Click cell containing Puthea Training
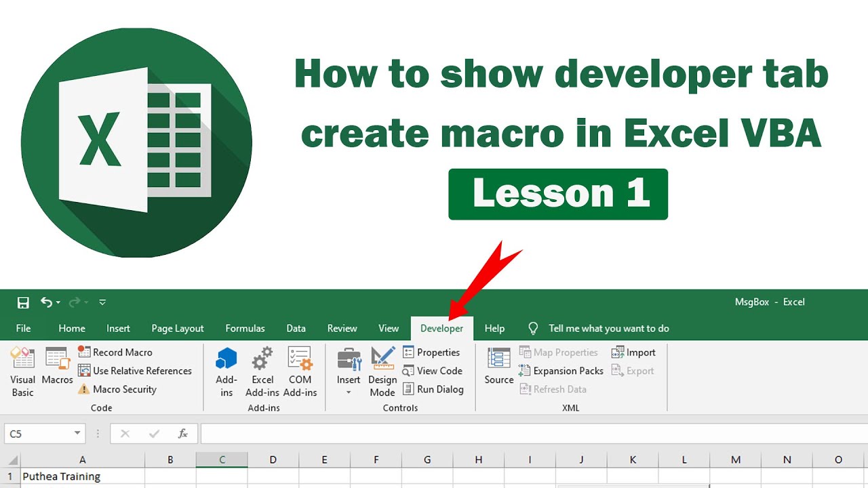 82,476
